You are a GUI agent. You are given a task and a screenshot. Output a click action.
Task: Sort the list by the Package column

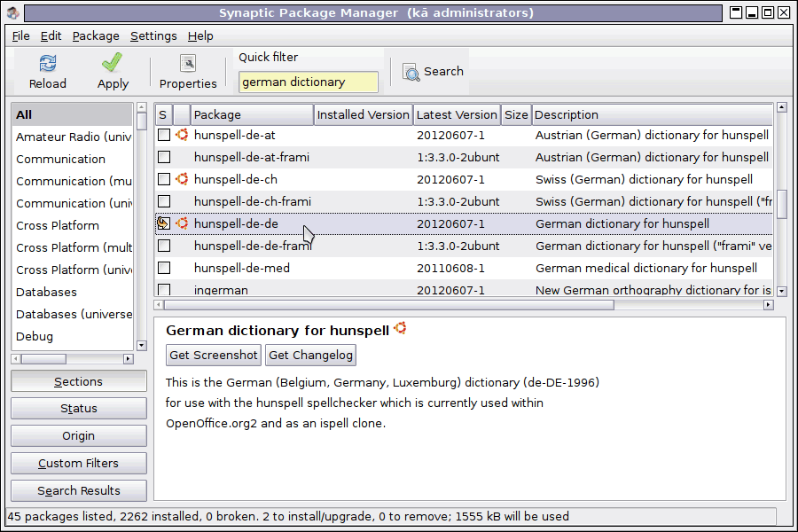click(252, 114)
